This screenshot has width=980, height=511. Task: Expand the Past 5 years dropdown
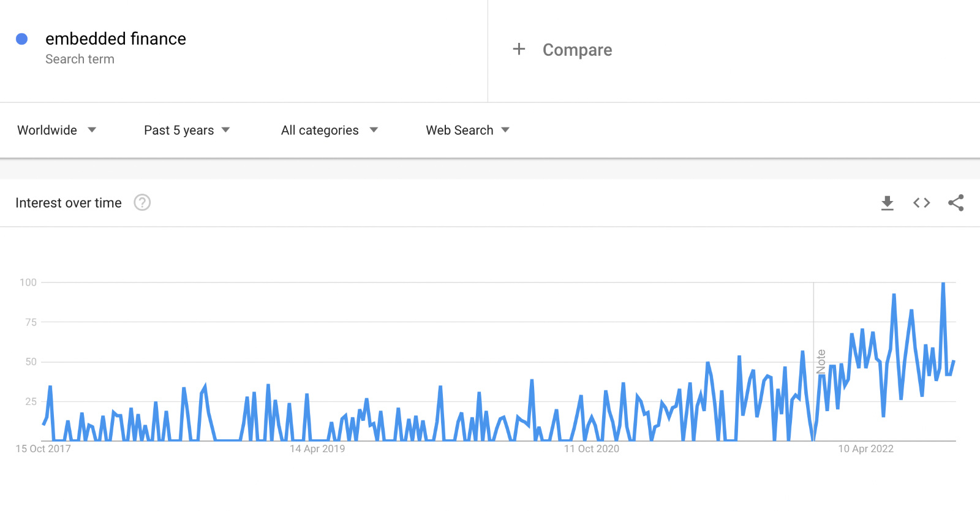(187, 130)
